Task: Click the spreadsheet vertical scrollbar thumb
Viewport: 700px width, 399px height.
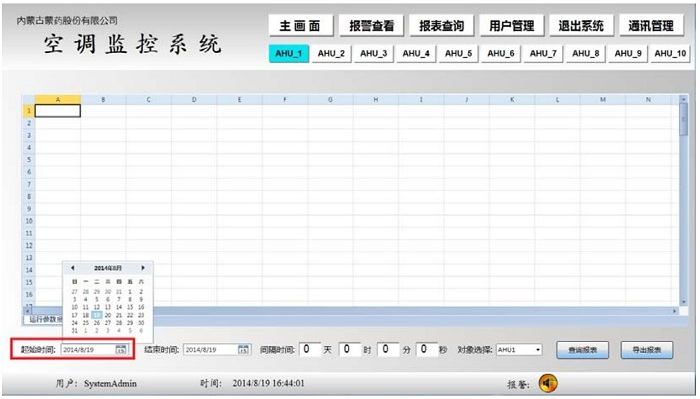Action: pyautogui.click(x=683, y=118)
